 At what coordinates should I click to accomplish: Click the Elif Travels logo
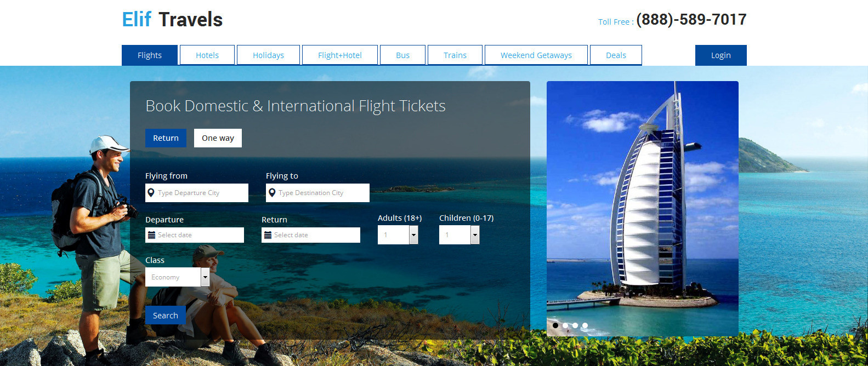[x=172, y=20]
